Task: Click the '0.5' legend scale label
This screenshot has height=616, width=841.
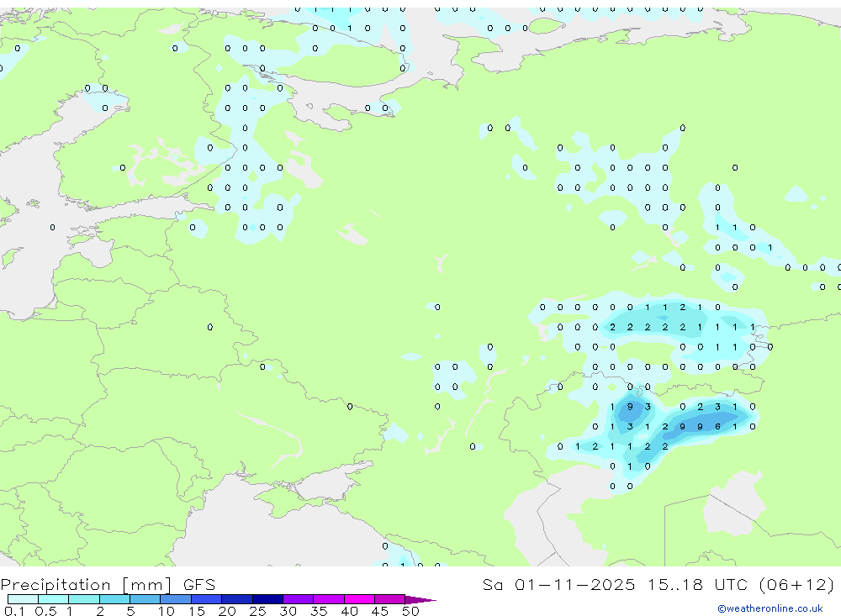Action: 45,611
